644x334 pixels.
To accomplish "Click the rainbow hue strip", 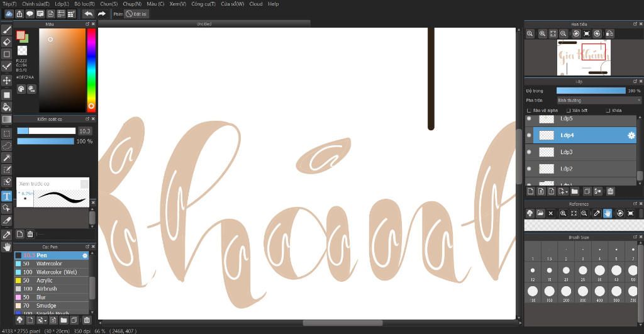I will [91, 70].
